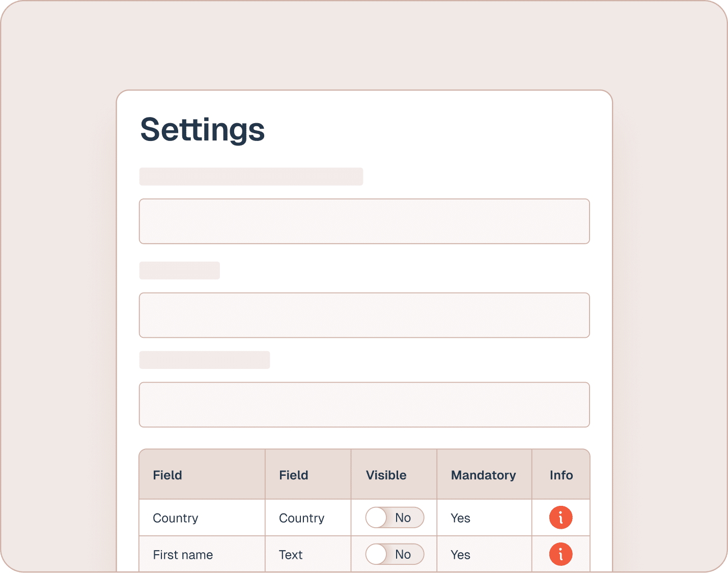The image size is (728, 573).
Task: Click the Country field type cell in second column
Action: point(301,518)
